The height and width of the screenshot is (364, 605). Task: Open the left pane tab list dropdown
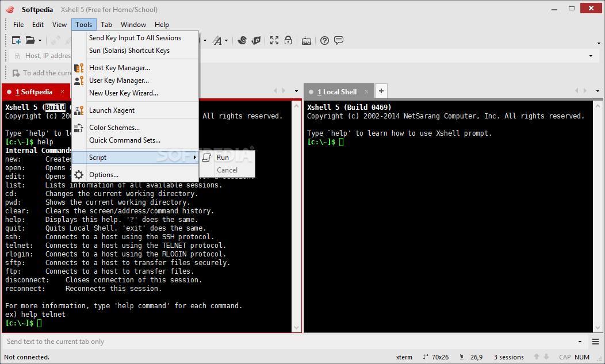[x=296, y=91]
